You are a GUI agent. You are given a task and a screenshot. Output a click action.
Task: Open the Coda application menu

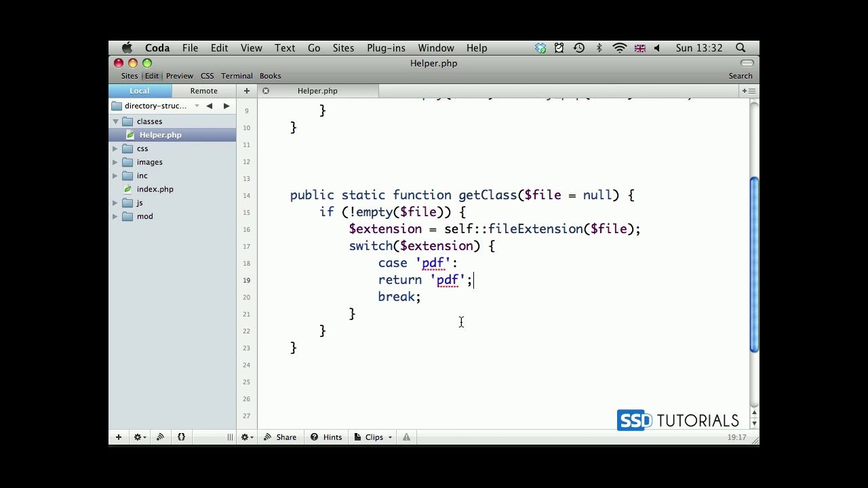coord(157,48)
